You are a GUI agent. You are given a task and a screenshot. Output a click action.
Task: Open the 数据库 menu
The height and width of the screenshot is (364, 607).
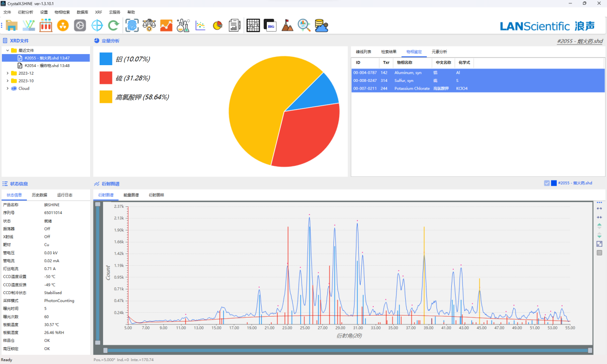(x=82, y=12)
